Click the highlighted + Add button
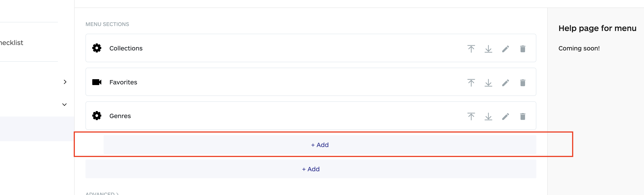Image resolution: width=644 pixels, height=195 pixels. pyautogui.click(x=320, y=145)
